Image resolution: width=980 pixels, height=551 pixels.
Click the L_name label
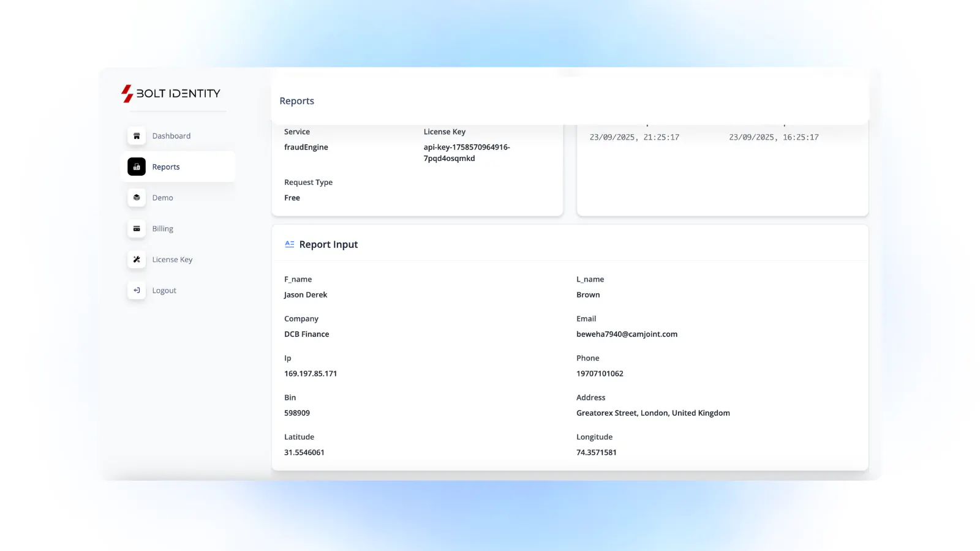[590, 279]
